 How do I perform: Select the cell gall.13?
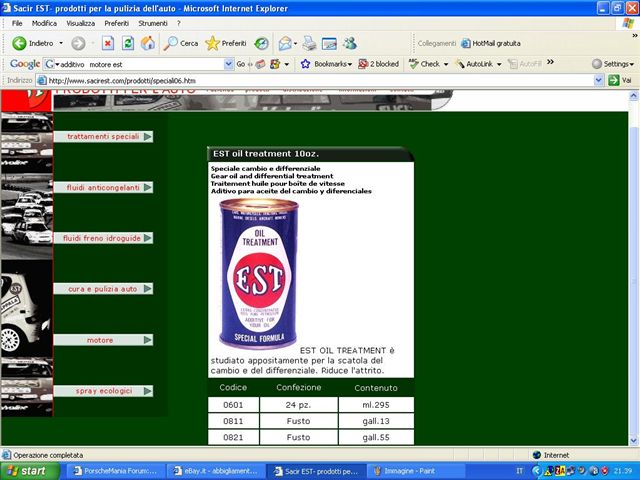[376, 421]
